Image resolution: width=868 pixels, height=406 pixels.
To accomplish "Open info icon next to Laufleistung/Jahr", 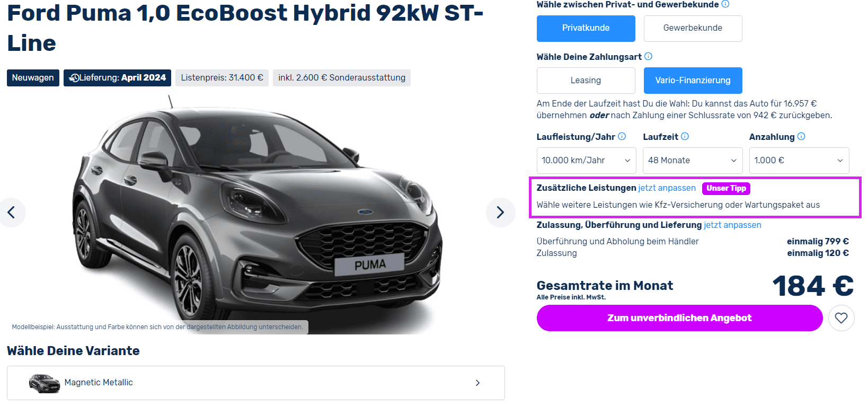I will (x=622, y=136).
